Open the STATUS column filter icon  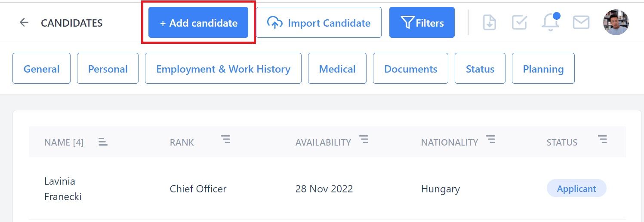click(x=603, y=139)
